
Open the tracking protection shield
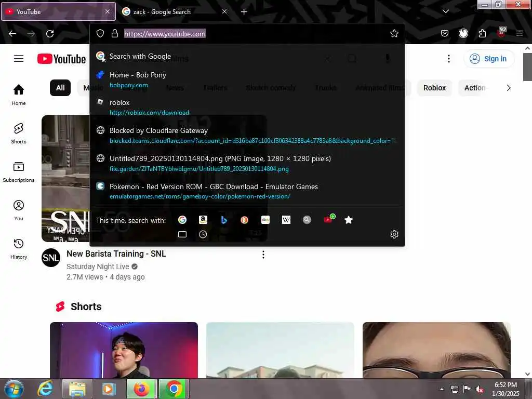100,33
